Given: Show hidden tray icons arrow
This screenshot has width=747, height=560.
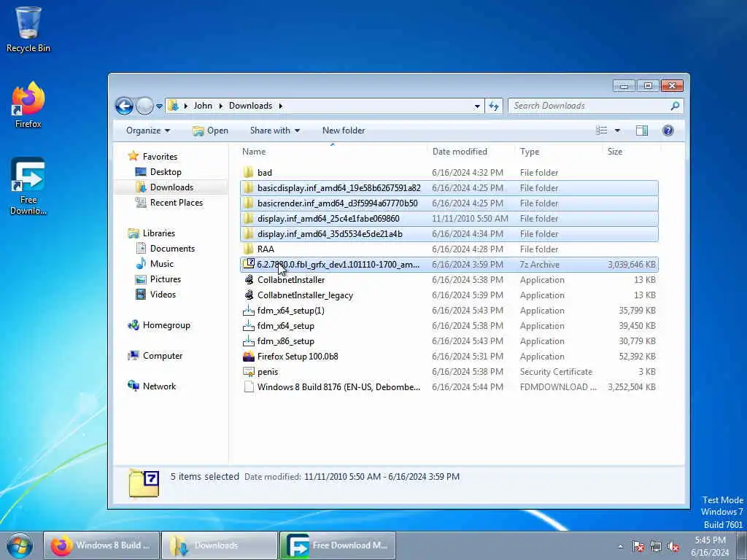Looking at the screenshot, I should [620, 546].
